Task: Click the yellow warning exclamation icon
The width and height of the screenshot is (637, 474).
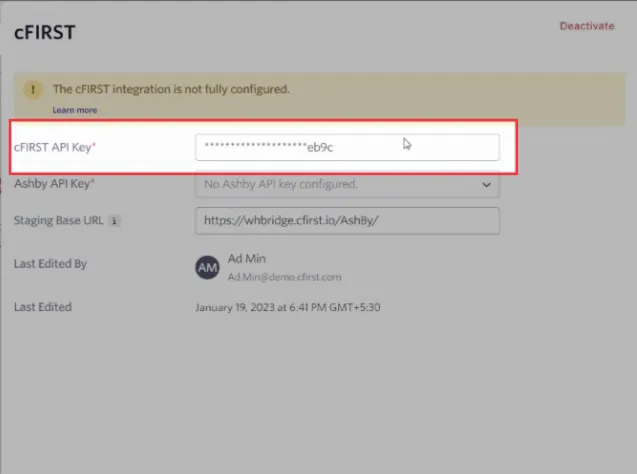Action: click(33, 89)
